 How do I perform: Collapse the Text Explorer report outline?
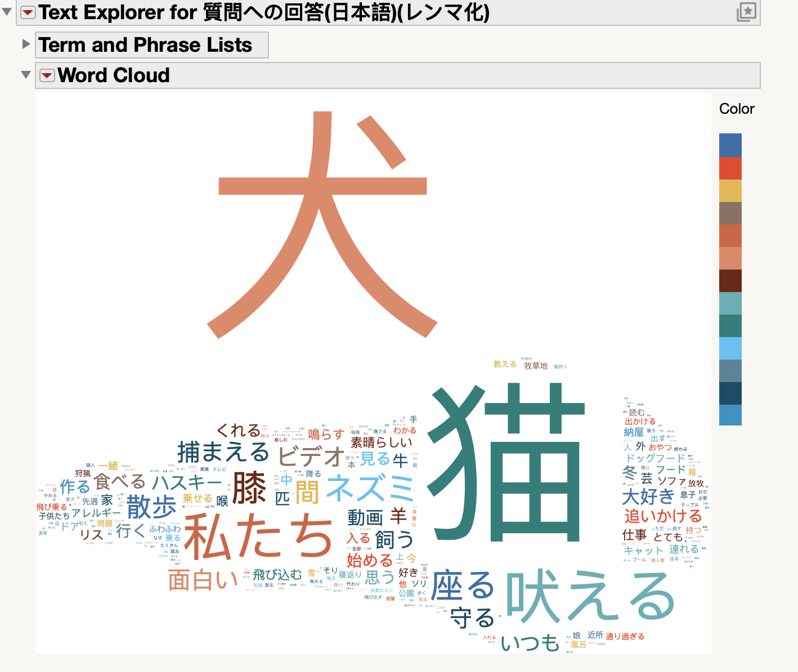click(x=7, y=11)
